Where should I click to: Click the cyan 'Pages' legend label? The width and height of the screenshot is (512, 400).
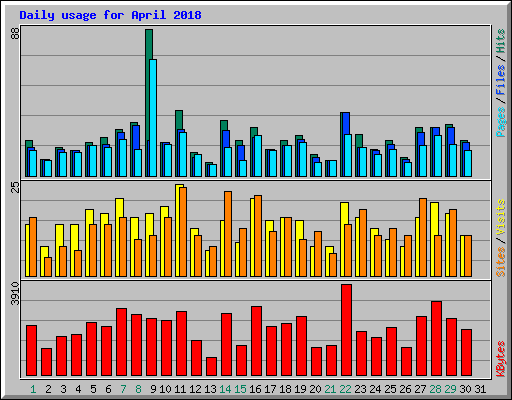pyautogui.click(x=501, y=122)
